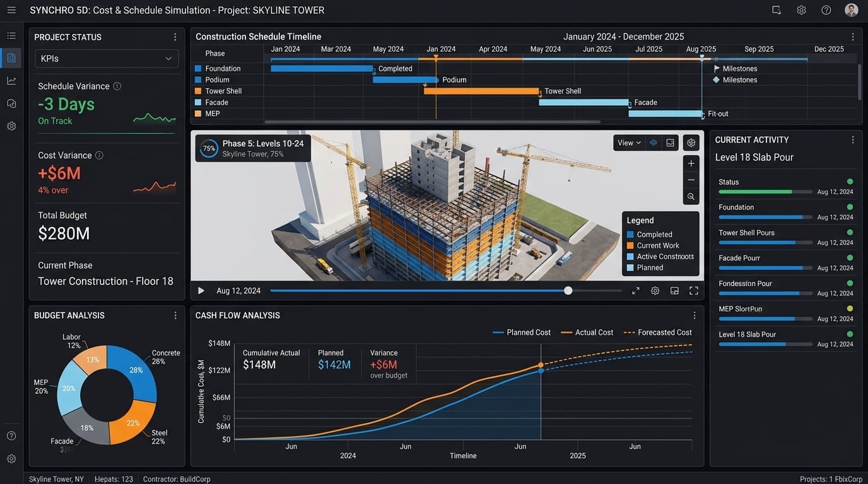Click Cost Variance info icon
Viewport: 868px width, 484px height.
coord(99,155)
